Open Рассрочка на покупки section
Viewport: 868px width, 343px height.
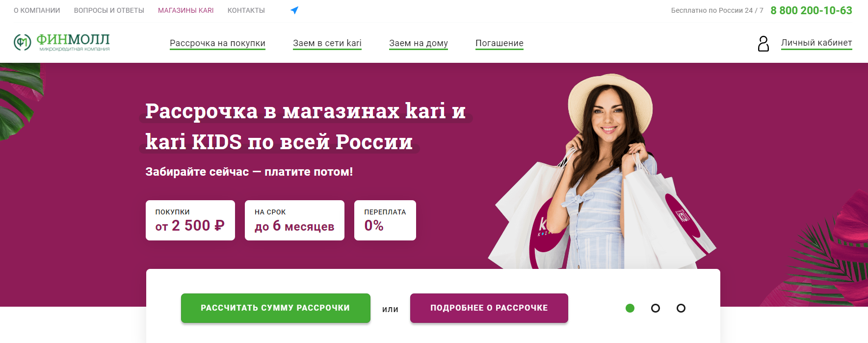click(217, 43)
